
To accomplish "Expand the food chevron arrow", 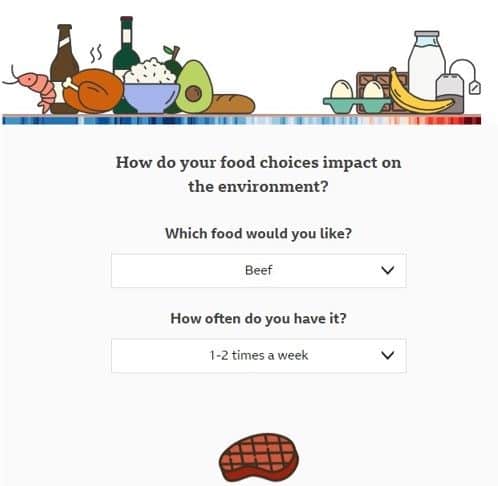I will pos(387,270).
